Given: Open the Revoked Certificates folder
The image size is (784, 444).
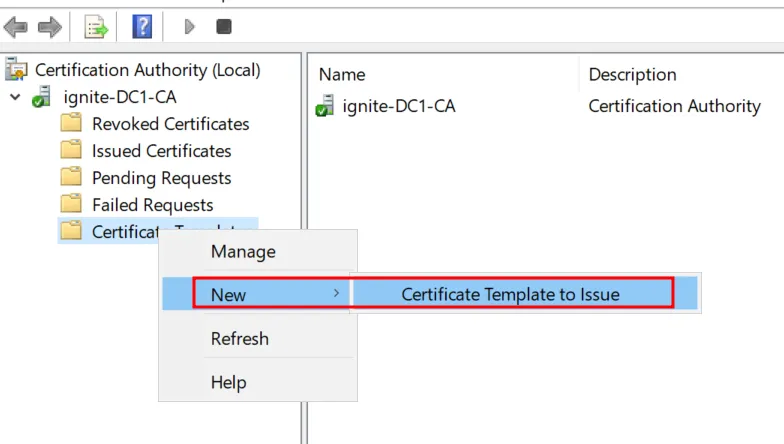Looking at the screenshot, I should pyautogui.click(x=170, y=124).
